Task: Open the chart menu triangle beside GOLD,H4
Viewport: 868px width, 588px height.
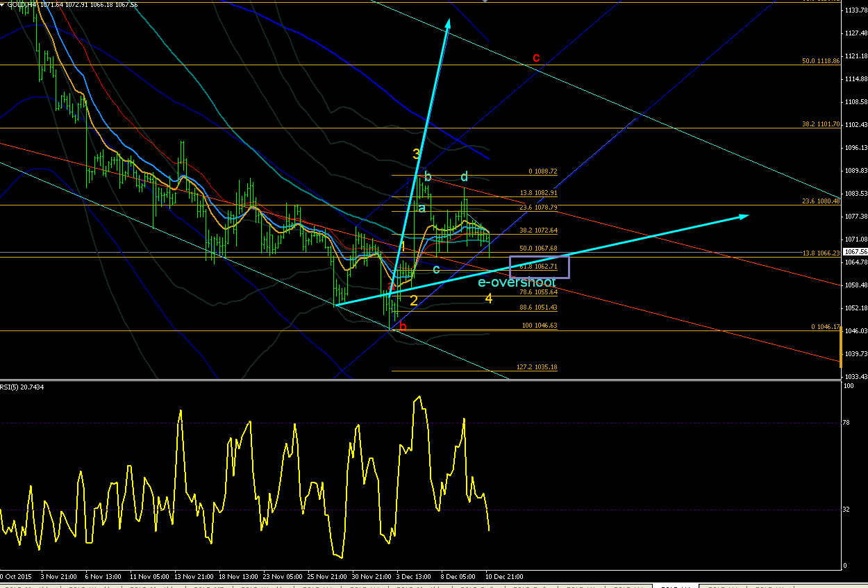Action: pyautogui.click(x=3, y=4)
